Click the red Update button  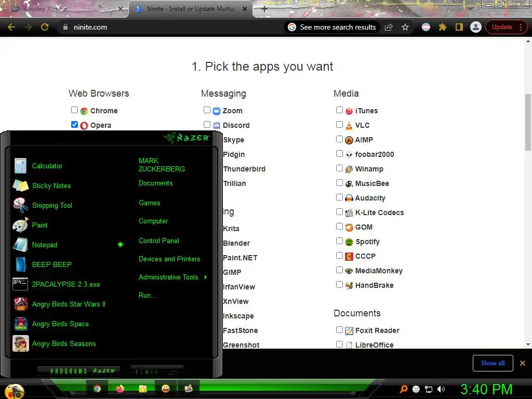[502, 27]
